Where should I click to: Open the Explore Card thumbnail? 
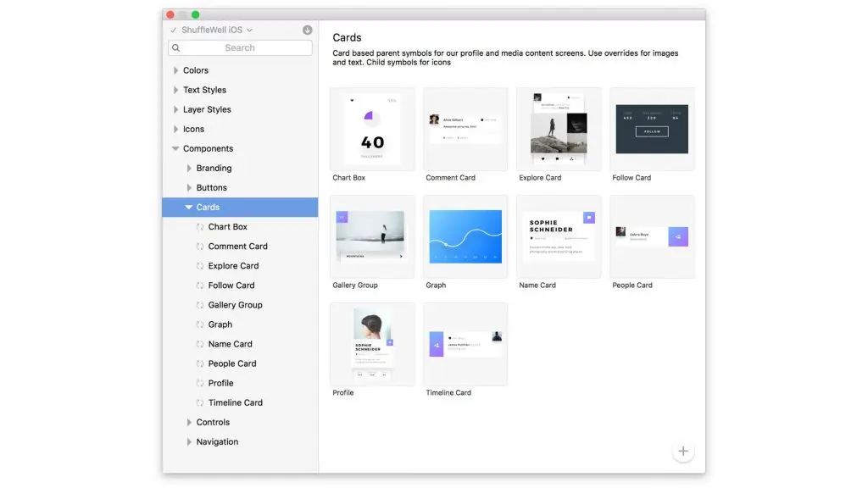[x=559, y=129]
